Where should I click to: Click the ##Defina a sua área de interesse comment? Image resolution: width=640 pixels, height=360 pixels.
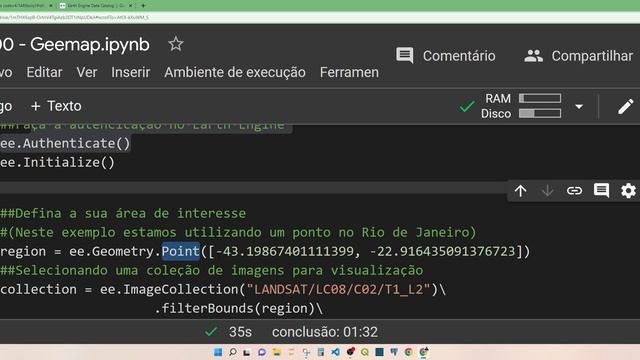[x=123, y=213]
